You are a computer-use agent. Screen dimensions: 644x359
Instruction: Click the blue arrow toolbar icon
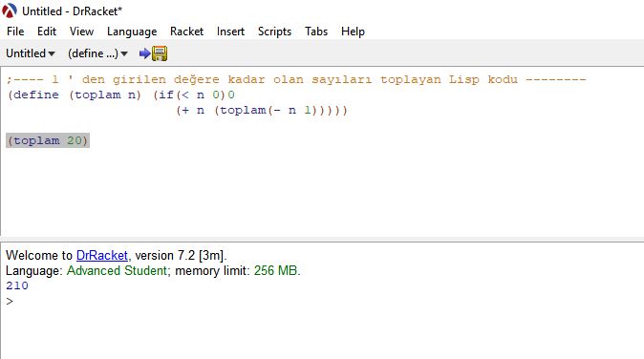coord(144,53)
